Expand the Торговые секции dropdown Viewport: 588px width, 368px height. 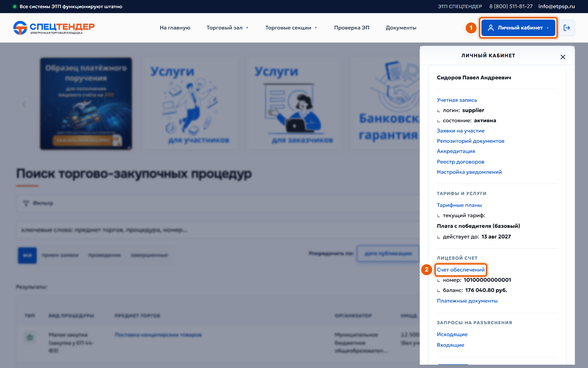[x=291, y=28]
